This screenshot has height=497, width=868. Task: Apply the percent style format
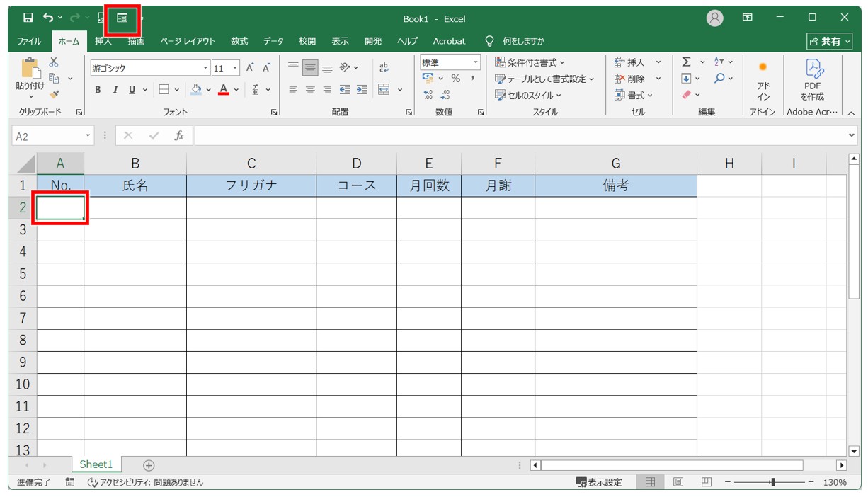[456, 79]
